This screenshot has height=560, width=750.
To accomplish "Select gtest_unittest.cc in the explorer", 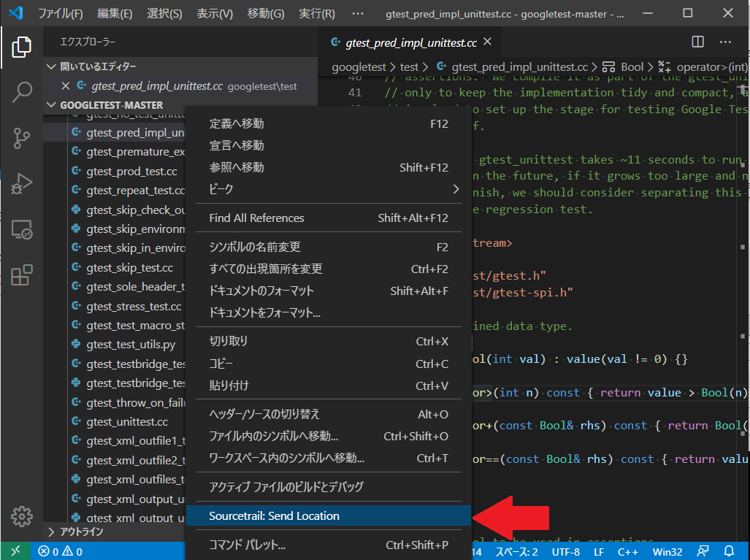I will 129,421.
